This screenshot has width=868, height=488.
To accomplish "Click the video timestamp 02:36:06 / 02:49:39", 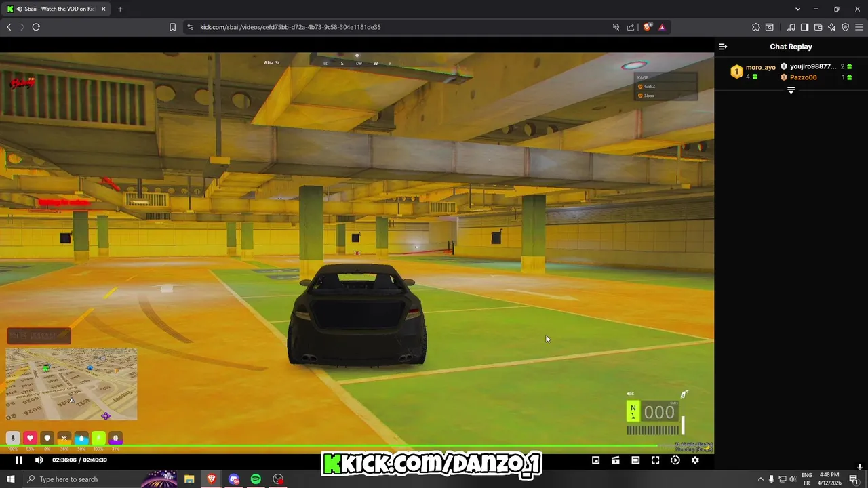I will click(x=79, y=460).
